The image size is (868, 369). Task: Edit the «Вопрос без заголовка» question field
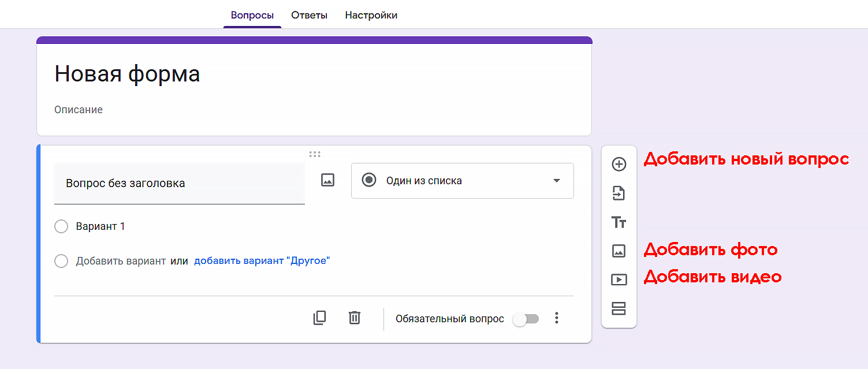(180, 184)
